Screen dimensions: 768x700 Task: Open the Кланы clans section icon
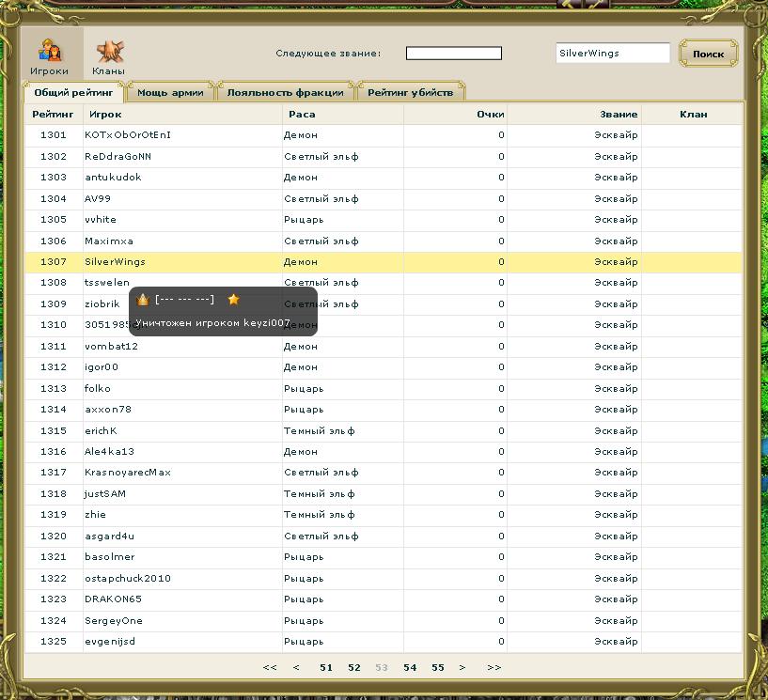coord(108,53)
